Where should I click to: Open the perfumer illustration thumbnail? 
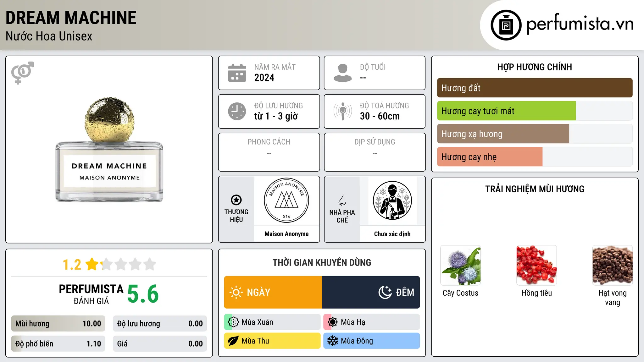[x=392, y=200]
